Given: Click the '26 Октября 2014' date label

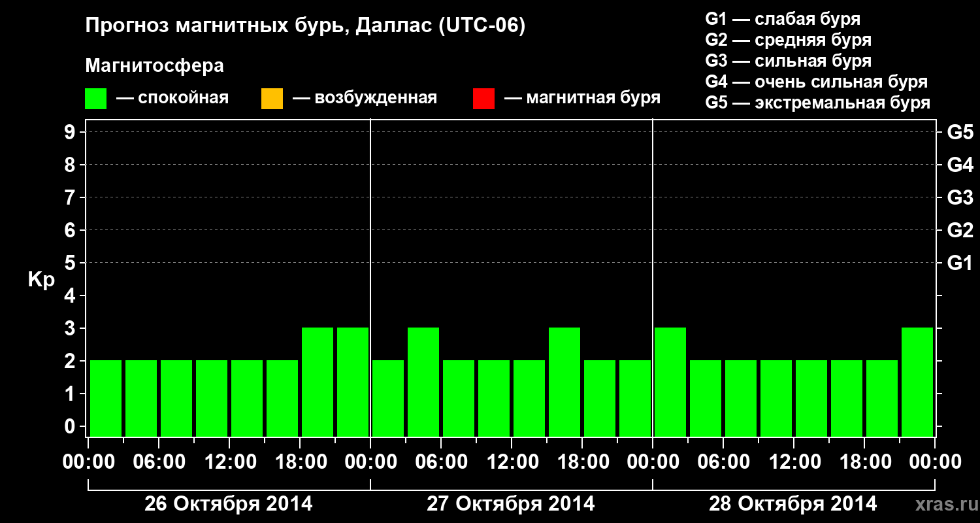Looking at the screenshot, I should pos(229,504).
